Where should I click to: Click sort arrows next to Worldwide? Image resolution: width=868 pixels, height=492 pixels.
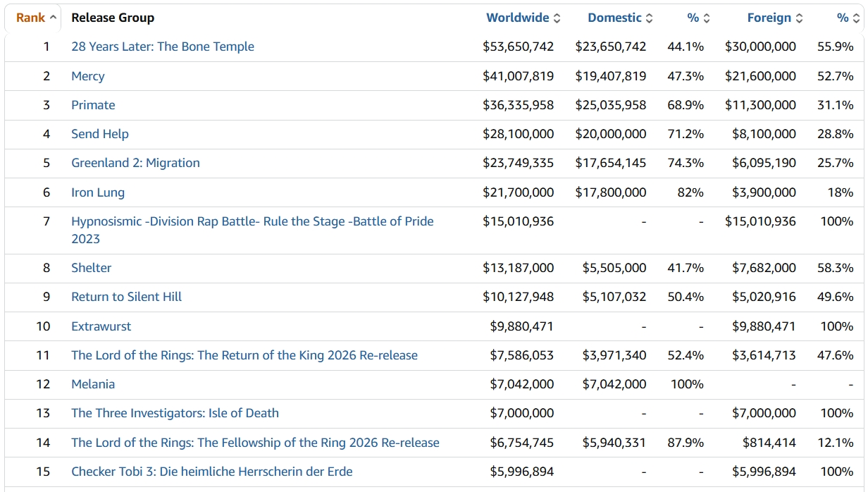click(x=557, y=18)
